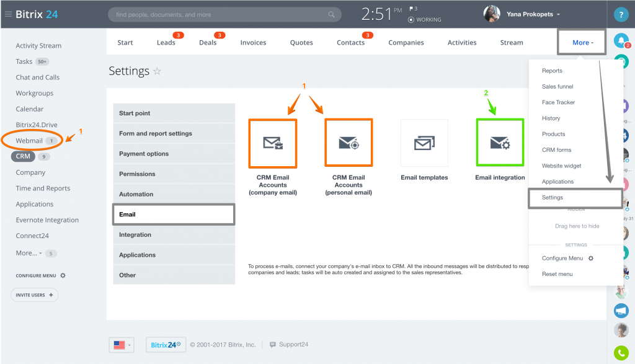Open Bitrix24.Drive in the sidebar
This screenshot has width=635, height=364.
pos(37,125)
